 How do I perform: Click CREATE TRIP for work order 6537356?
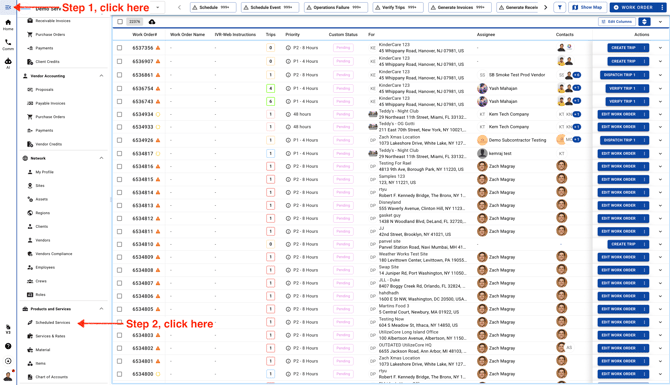(x=624, y=48)
